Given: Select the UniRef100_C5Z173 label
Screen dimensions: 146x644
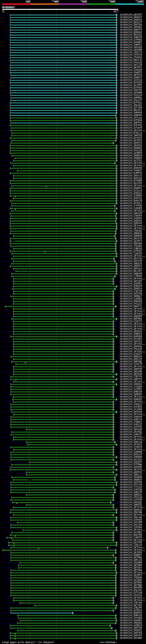Looking at the screenshot, I should point(131,53).
